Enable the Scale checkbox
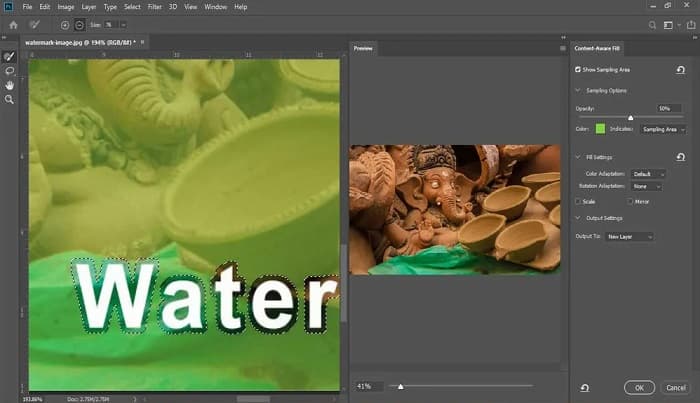 (x=578, y=202)
